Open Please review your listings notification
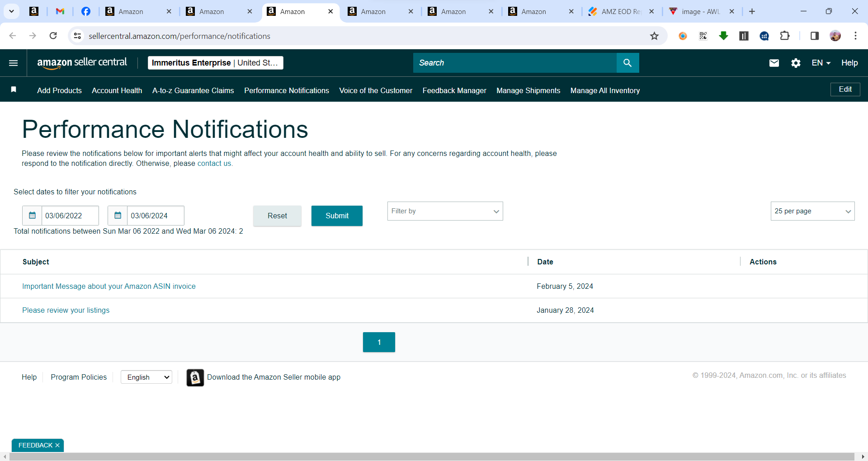The width and height of the screenshot is (868, 461). coord(66,310)
